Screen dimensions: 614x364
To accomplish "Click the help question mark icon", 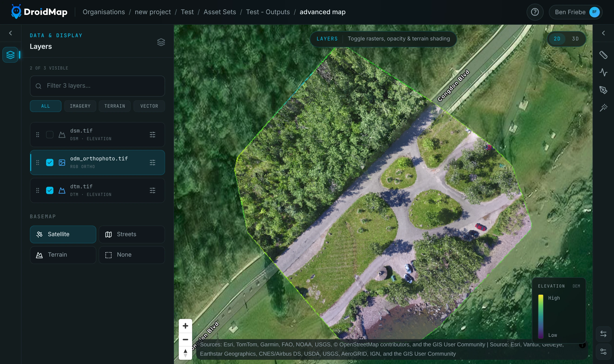I will [x=535, y=12].
